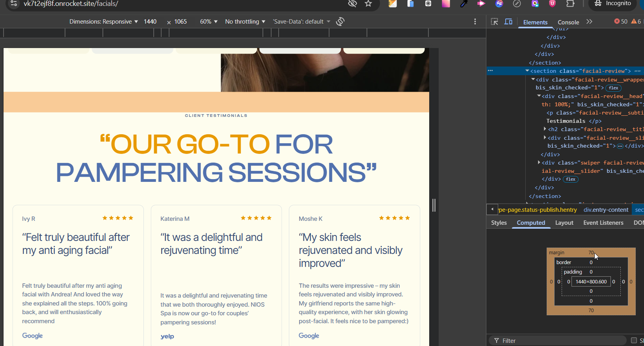Screen dimensions: 644x346
Task: Tick the checkbox beside the Filter field
Action: tap(634, 340)
